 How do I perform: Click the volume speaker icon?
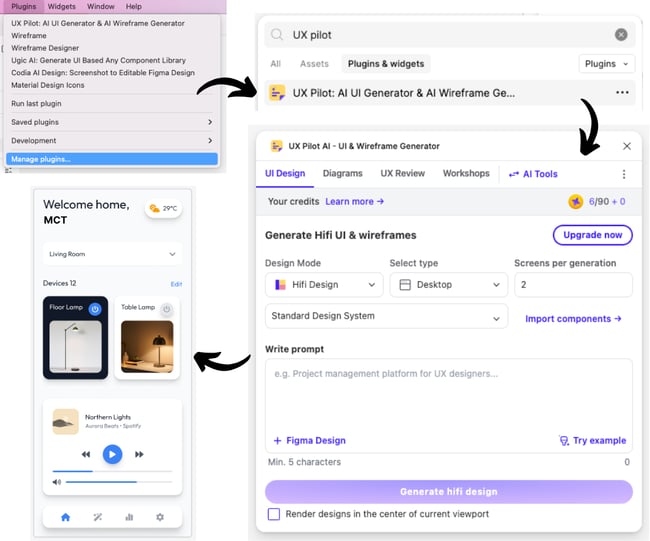point(57,482)
